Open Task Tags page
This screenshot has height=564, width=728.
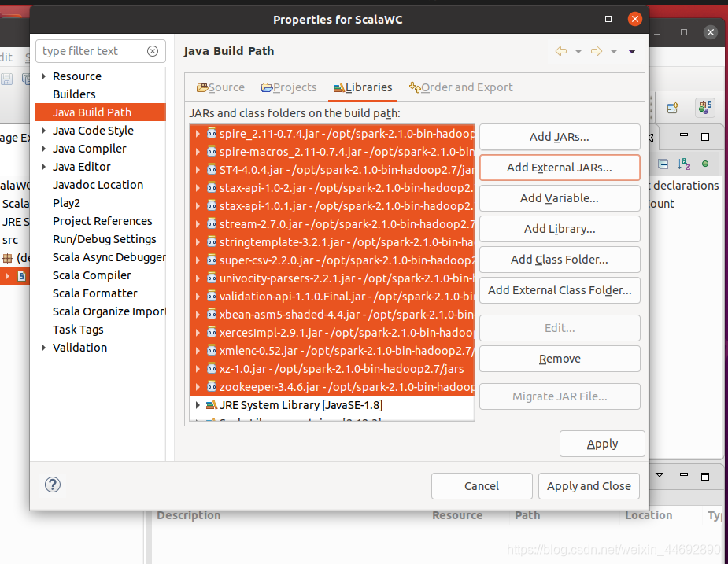[x=78, y=330]
